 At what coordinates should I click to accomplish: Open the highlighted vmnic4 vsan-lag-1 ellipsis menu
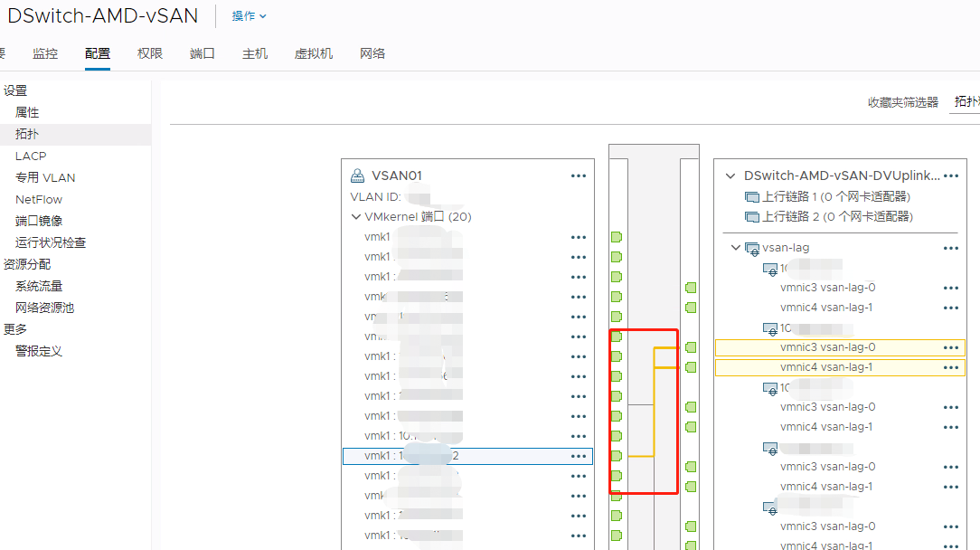click(950, 367)
